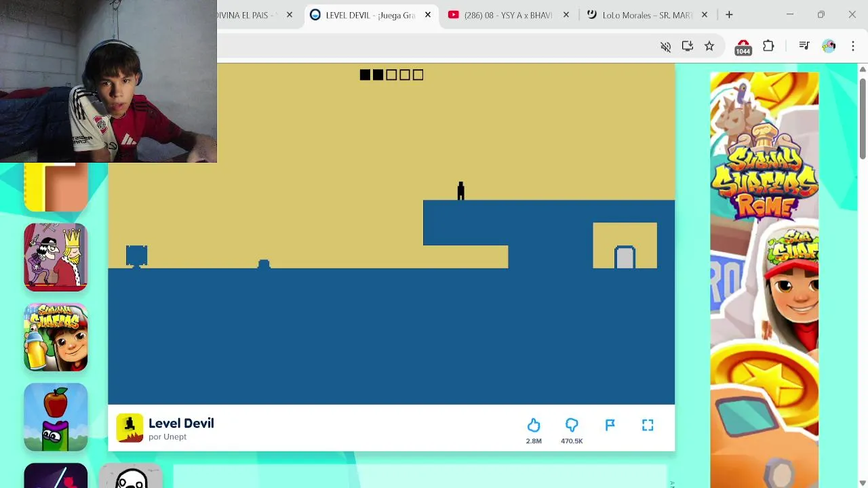Click the 470.5K dislikes count

572,441
